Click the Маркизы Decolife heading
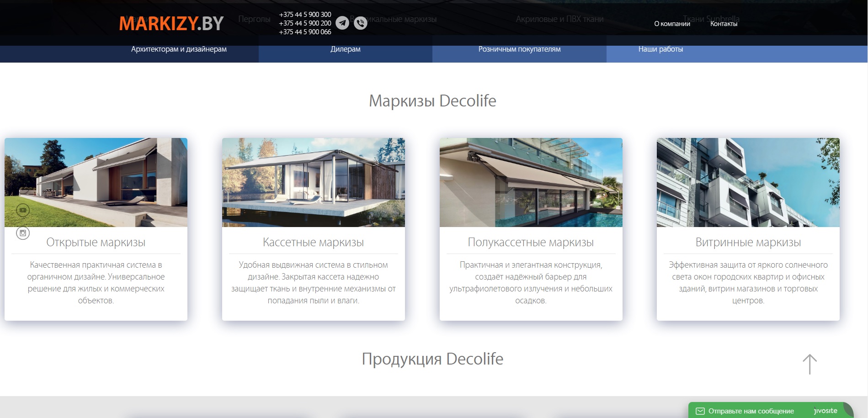Viewport: 868px width, 418px height. point(432,101)
